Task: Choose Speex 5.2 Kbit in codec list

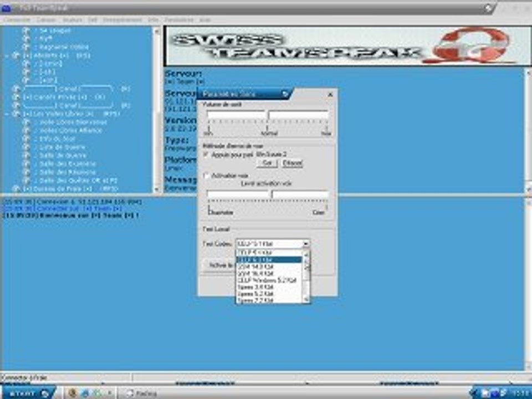Action: pos(269,294)
